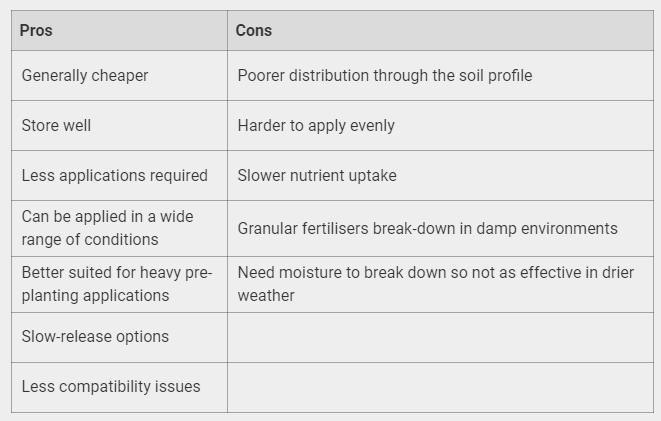Click the 'Slower nutrient uptake' cell
The width and height of the screenshot is (661, 421).
[317, 176]
